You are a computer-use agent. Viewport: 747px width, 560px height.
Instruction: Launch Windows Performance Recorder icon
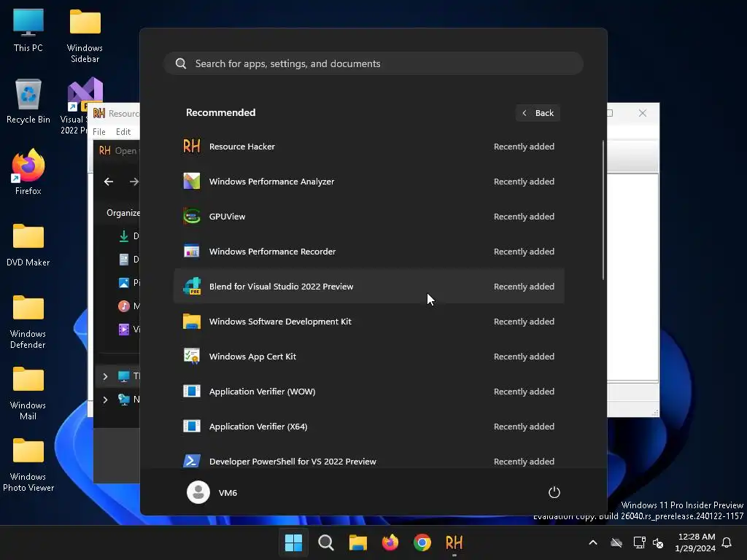[192, 252]
